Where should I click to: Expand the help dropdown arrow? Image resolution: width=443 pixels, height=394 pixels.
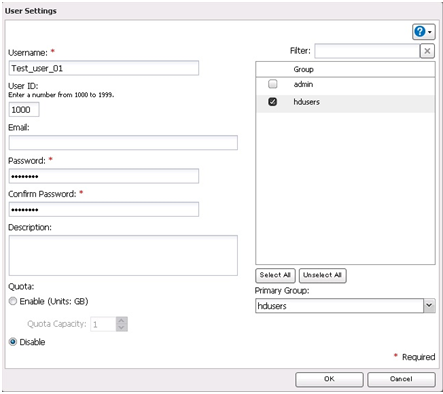[430, 32]
